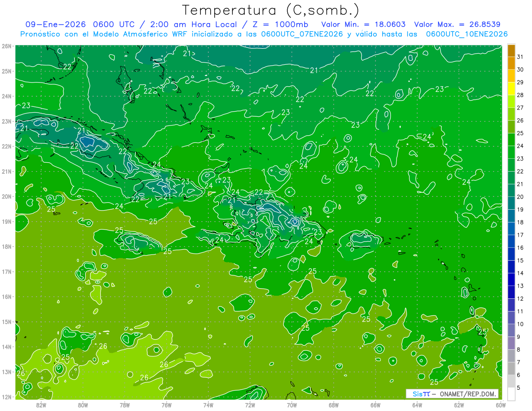Image resolution: width=532 pixels, height=411 pixels.
Task: Click the '62W' longitude axis label
Action: tap(459, 405)
